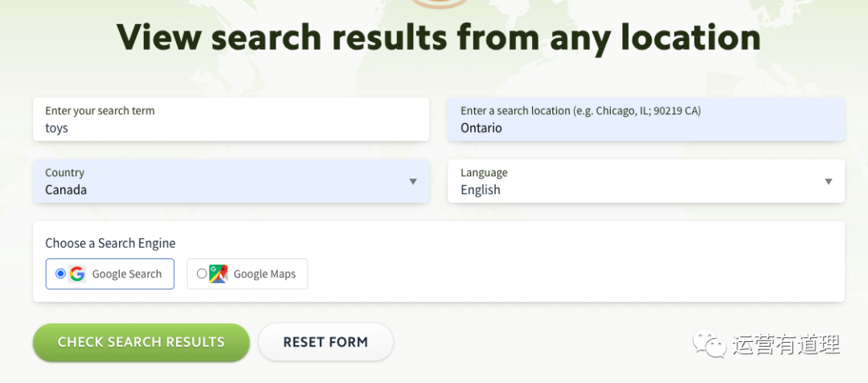Click the 运营有道理 watermark text
The width and height of the screenshot is (868, 383).
(787, 344)
